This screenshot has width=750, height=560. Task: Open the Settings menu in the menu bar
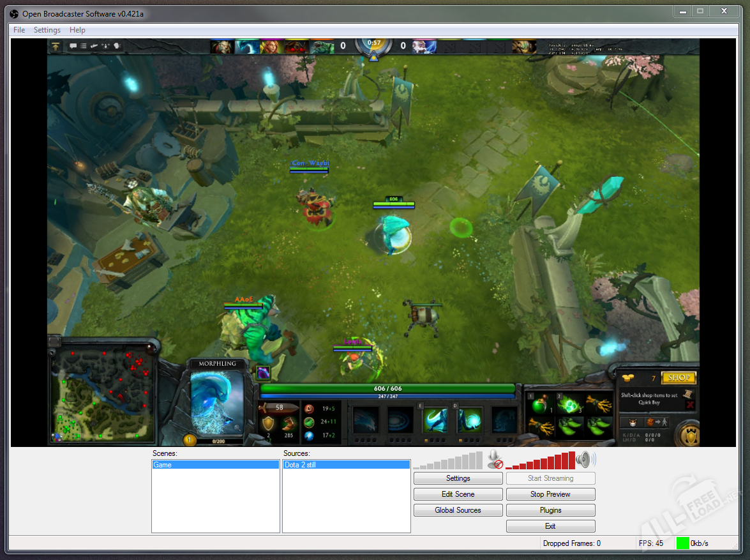(x=47, y=30)
